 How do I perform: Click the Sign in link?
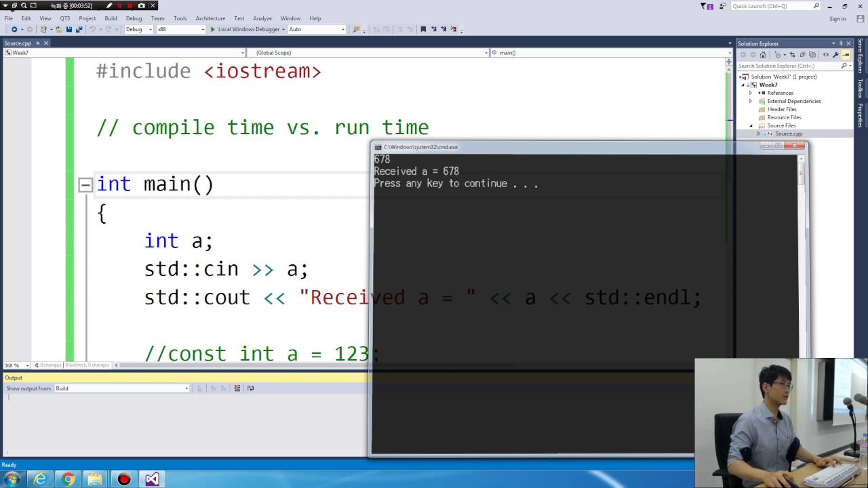[x=837, y=19]
